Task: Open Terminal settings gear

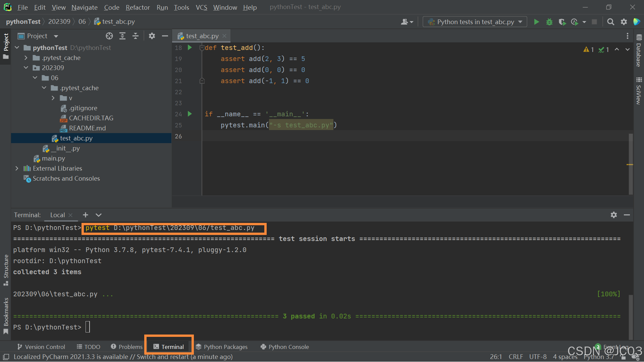Action: 614,215
